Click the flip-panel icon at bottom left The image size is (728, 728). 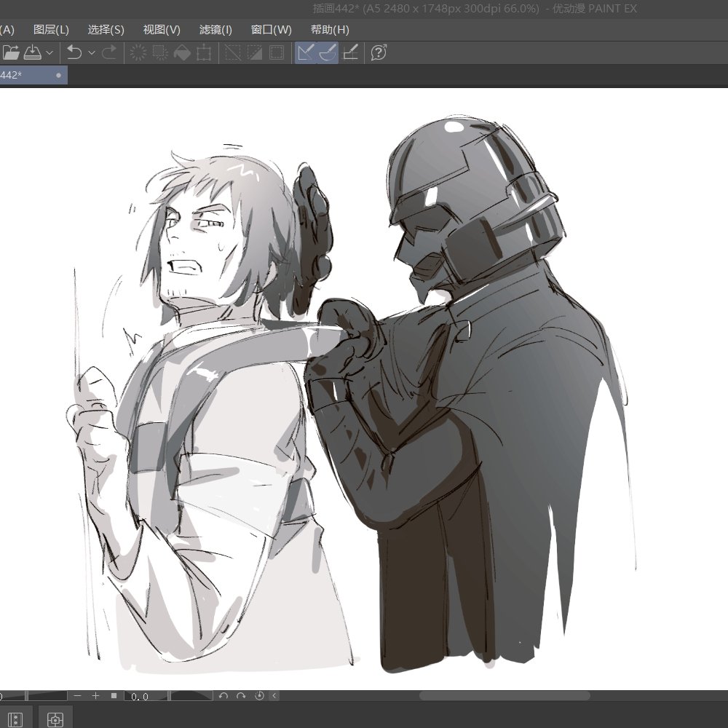click(15, 719)
